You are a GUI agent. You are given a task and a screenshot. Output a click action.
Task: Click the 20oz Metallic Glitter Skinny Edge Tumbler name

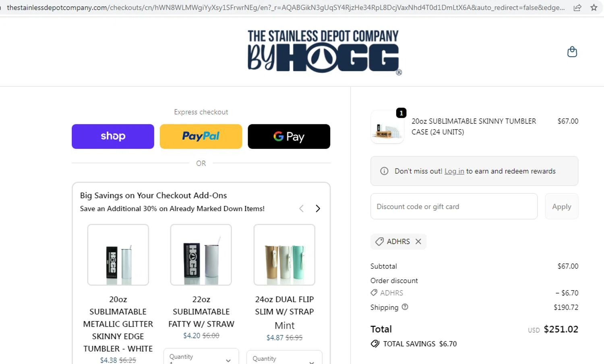(x=118, y=324)
